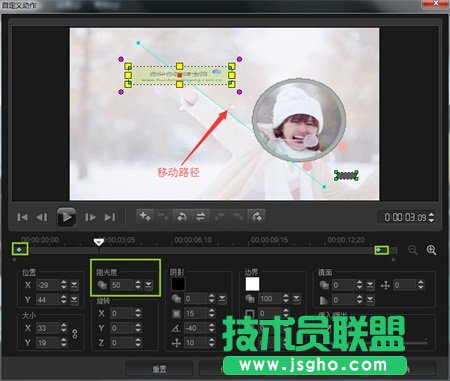450x381 pixels.
Task: Open the Position X slider dropdown
Action: tap(74, 285)
